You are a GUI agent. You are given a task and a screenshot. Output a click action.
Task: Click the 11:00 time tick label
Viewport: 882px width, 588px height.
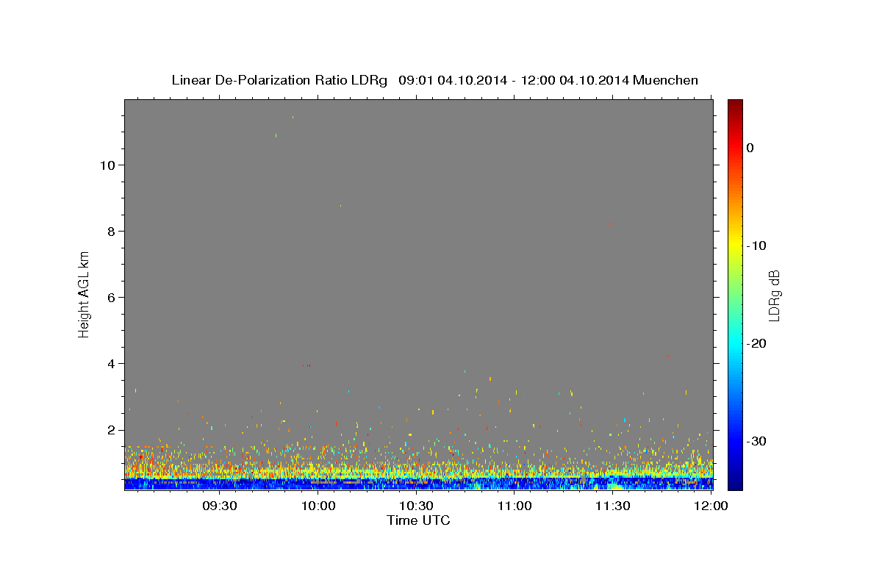[x=514, y=506]
